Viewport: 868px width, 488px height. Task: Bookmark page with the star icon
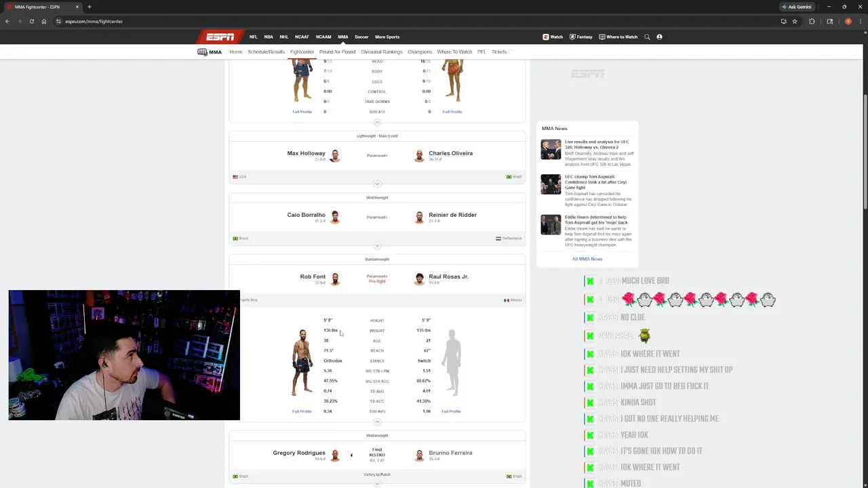(795, 21)
